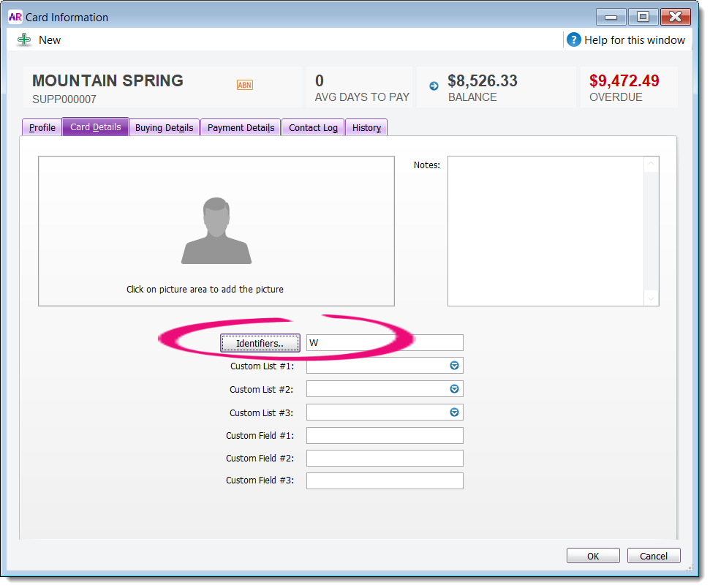Select the Buying Details tab
The width and height of the screenshot is (710, 588).
pos(164,127)
